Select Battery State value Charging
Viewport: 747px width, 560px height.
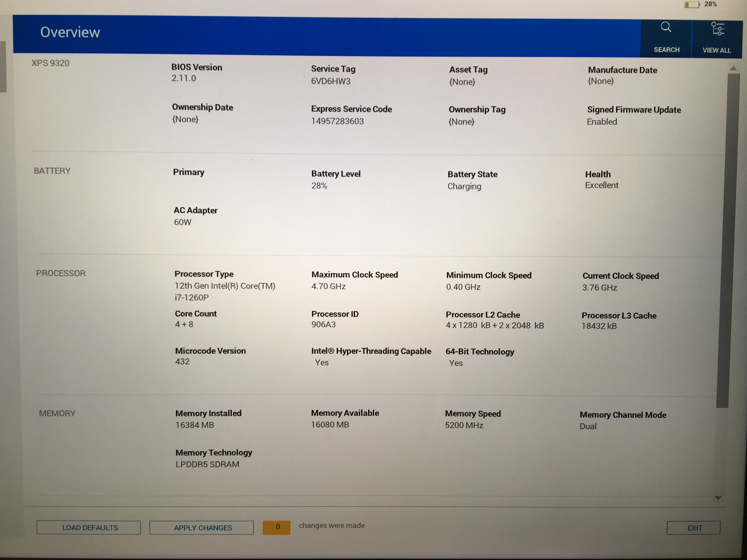(464, 186)
